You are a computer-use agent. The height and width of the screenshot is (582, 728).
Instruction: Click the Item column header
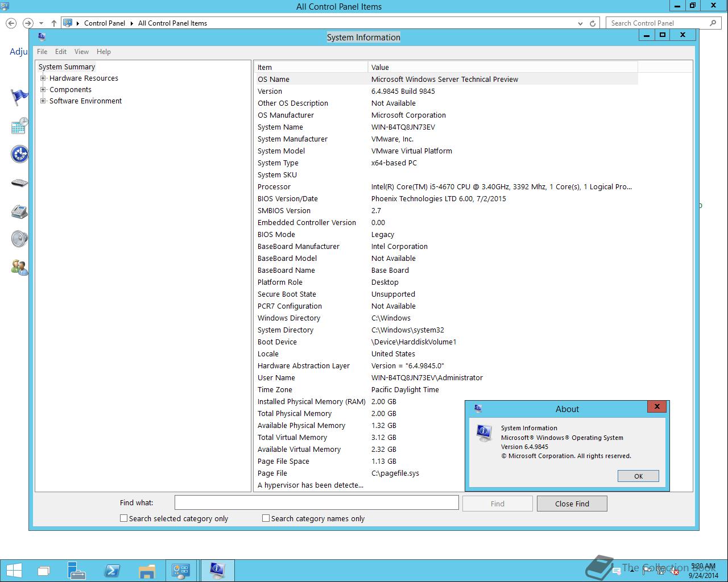311,67
